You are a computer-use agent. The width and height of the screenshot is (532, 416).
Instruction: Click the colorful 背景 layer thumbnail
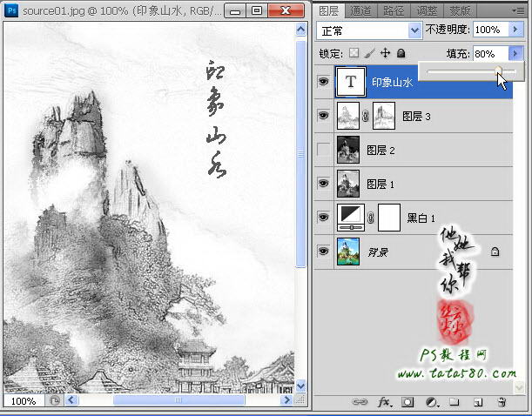coord(348,252)
